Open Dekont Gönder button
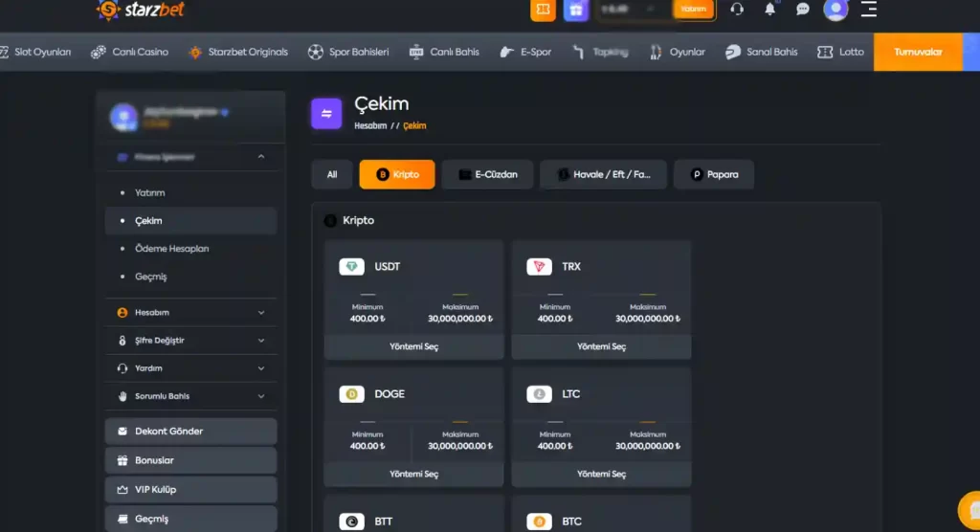980x532 pixels. pyautogui.click(x=191, y=432)
